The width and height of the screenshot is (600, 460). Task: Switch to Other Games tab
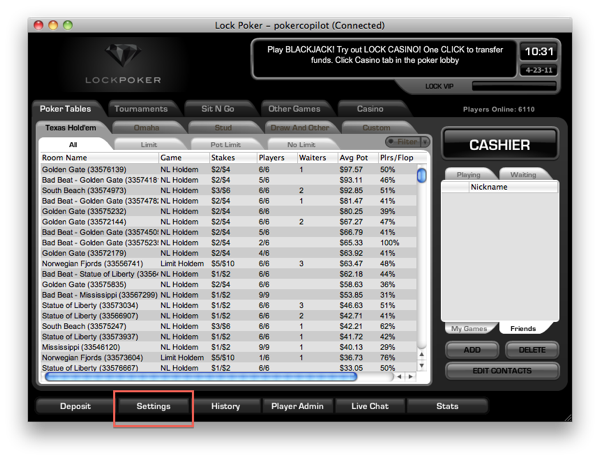pyautogui.click(x=294, y=109)
